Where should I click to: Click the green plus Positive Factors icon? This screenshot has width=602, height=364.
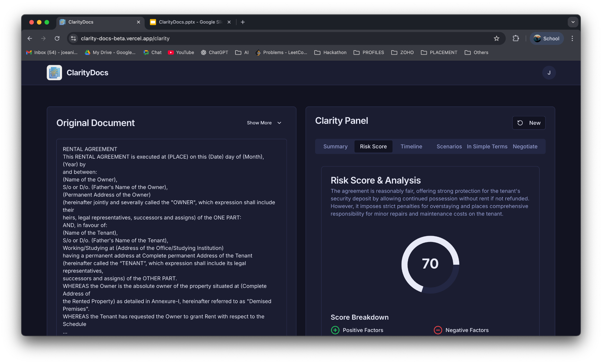pos(335,330)
